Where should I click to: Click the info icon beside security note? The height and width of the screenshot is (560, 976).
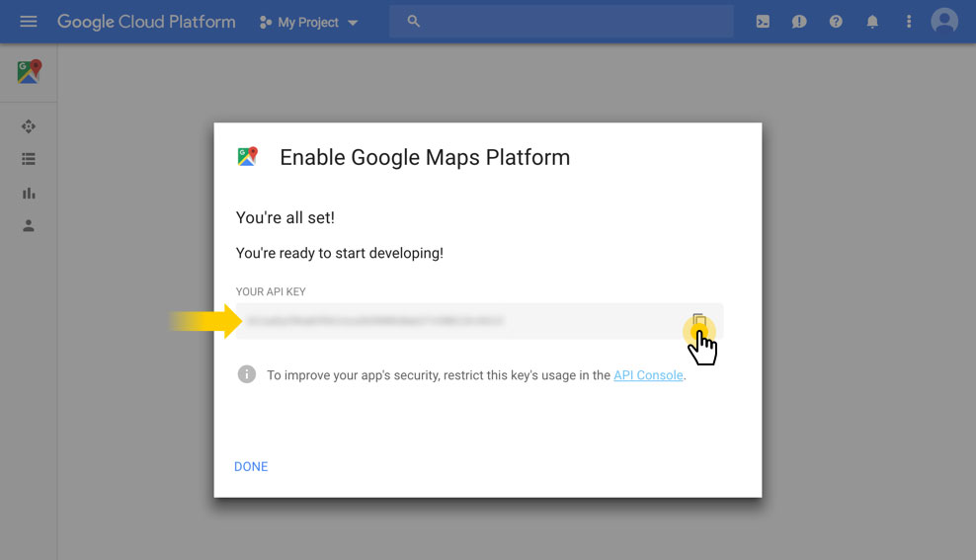pos(247,374)
